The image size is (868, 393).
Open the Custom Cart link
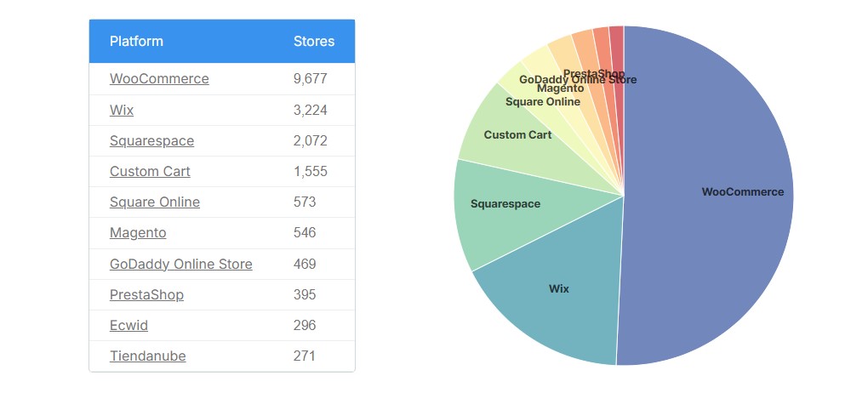coord(150,171)
